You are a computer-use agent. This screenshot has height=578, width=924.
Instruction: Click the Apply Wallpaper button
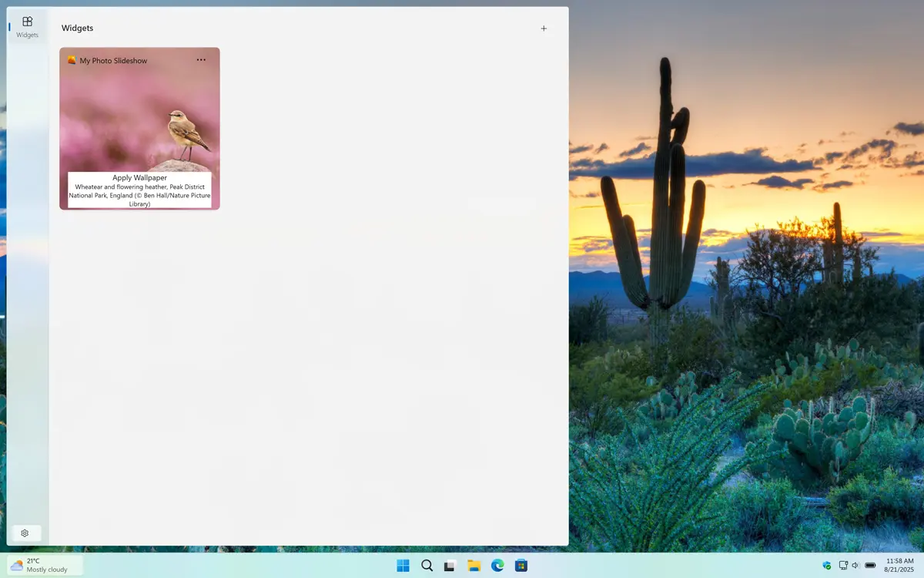tap(139, 178)
